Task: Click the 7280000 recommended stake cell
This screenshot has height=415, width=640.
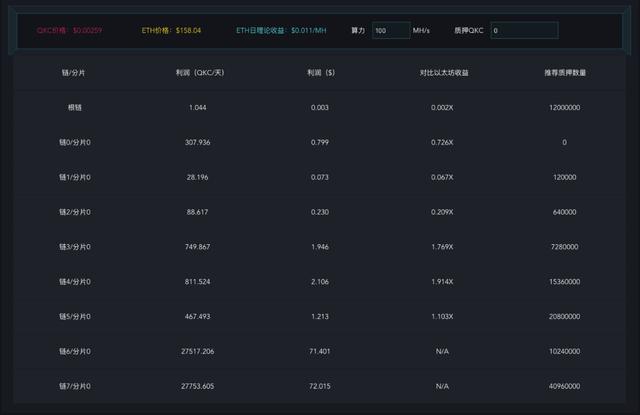Action: point(564,247)
